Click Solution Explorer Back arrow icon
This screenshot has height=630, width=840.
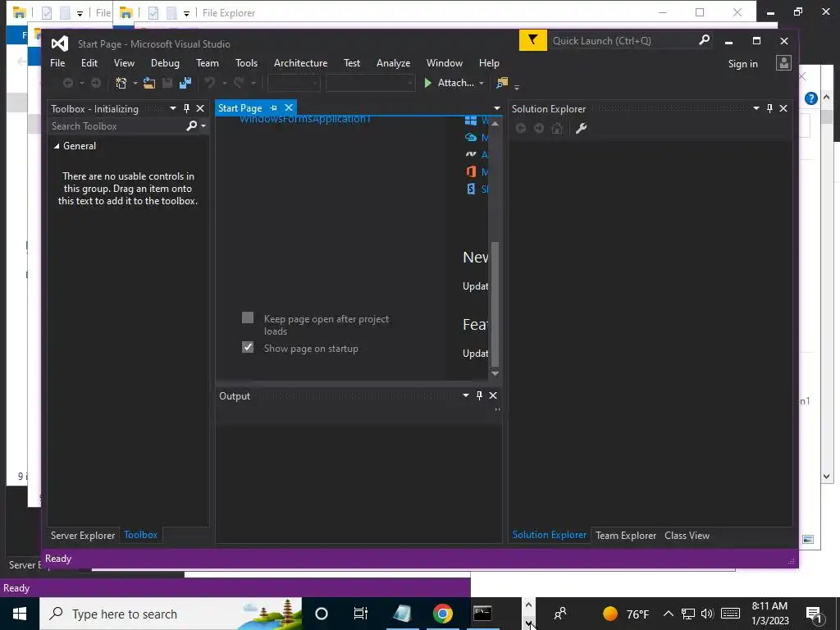(x=521, y=128)
